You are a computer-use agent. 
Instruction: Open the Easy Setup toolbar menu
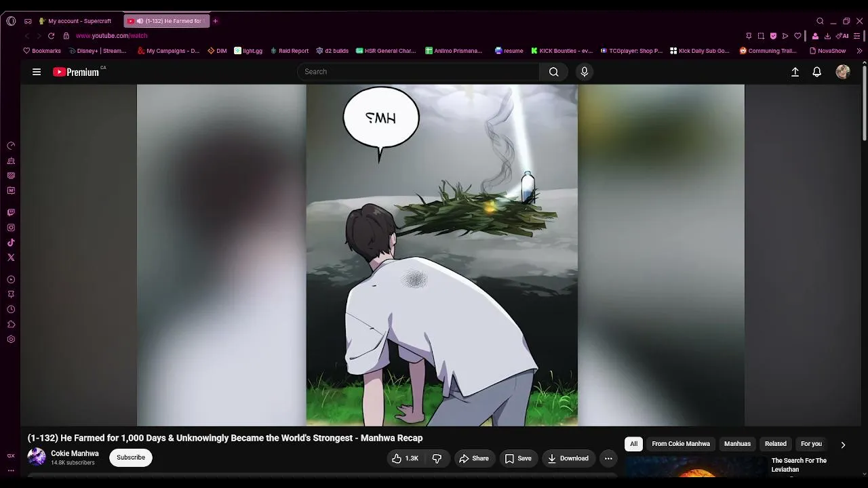click(858, 36)
